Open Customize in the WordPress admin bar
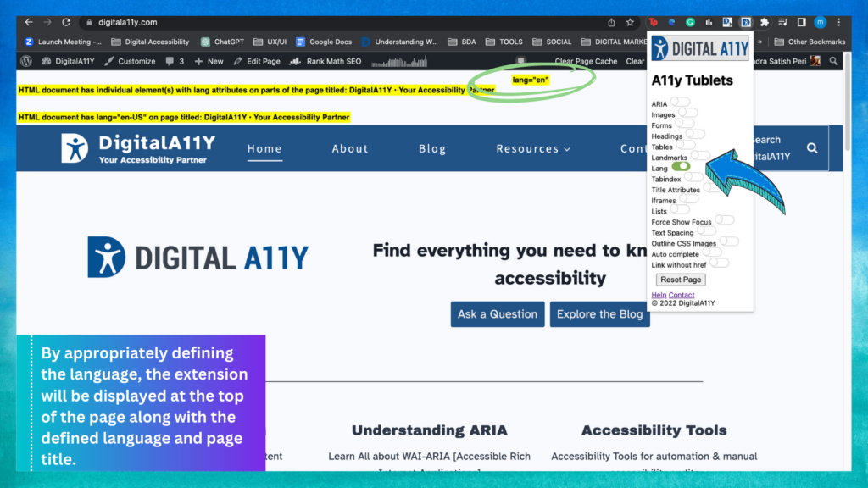 tap(130, 61)
